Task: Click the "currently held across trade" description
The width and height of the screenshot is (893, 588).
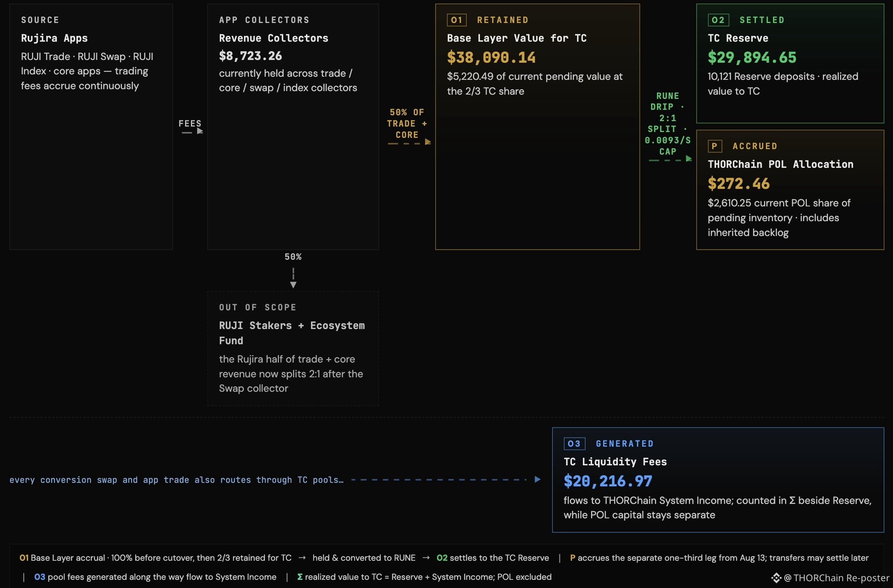Action: pos(288,81)
